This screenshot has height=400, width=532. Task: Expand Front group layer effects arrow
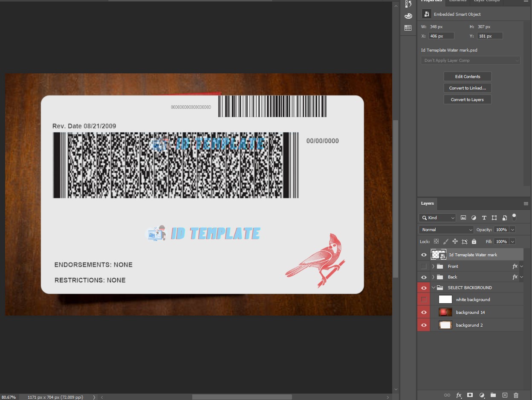pyautogui.click(x=521, y=266)
